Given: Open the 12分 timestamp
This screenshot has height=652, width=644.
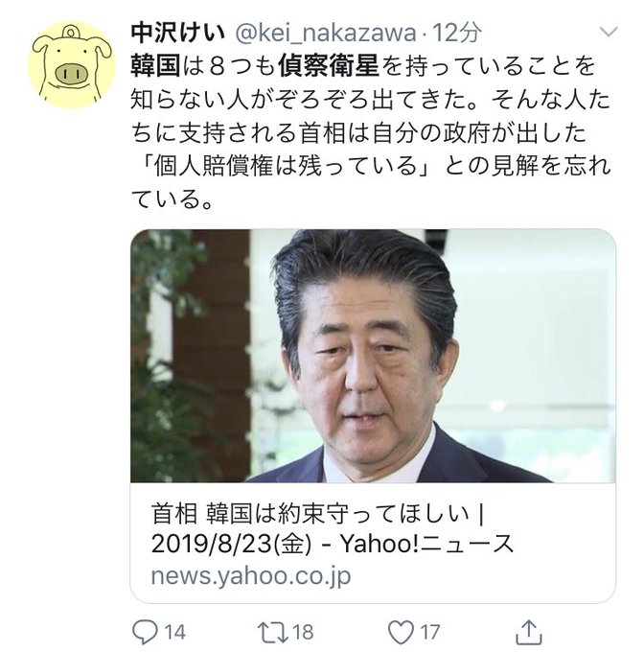Looking at the screenshot, I should pos(457,33).
